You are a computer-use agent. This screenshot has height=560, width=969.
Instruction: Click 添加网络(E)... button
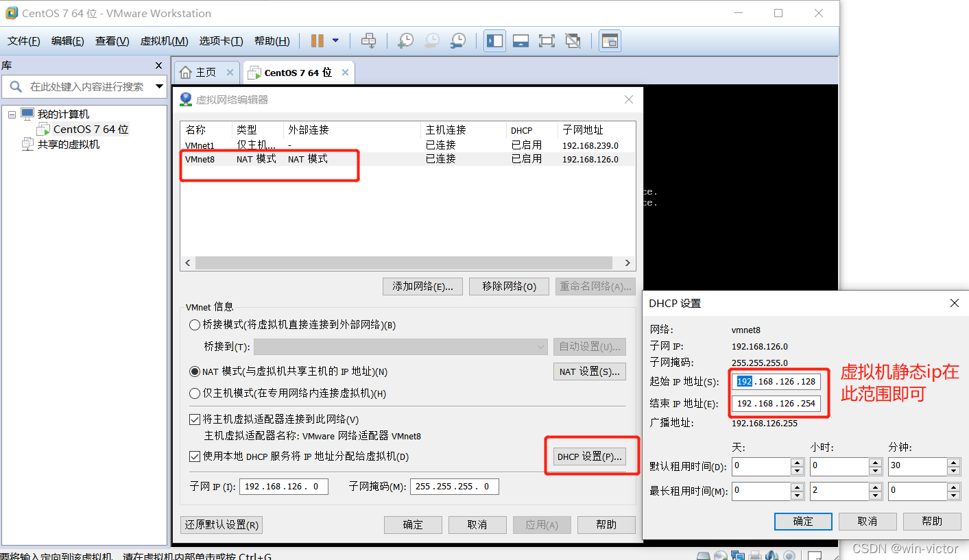422,287
